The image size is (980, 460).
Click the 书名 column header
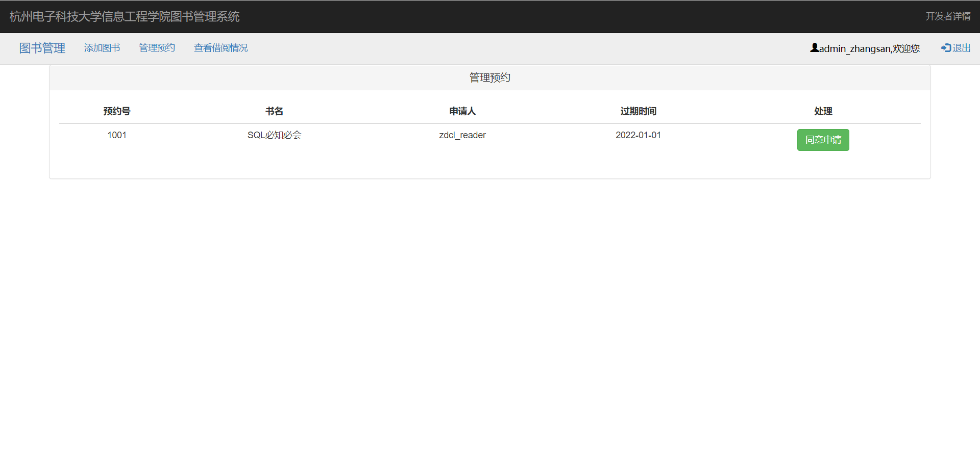275,111
